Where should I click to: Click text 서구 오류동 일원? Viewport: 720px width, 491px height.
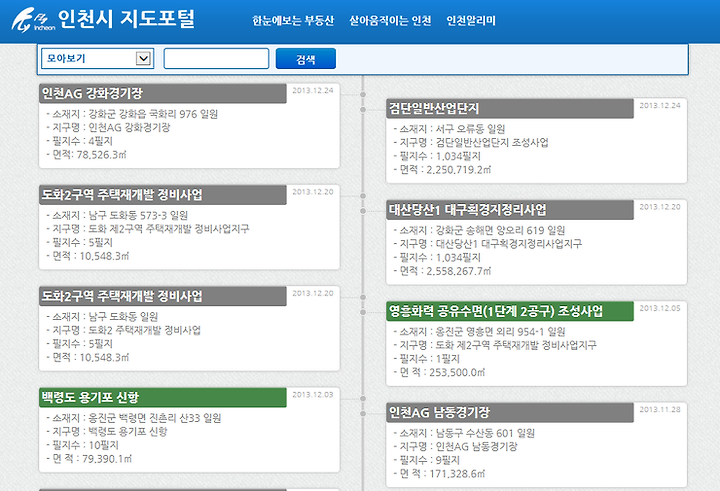click(x=470, y=129)
